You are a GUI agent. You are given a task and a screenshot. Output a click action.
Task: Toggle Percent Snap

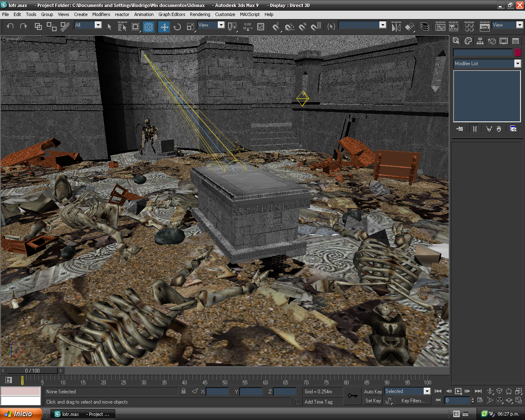coord(303,27)
